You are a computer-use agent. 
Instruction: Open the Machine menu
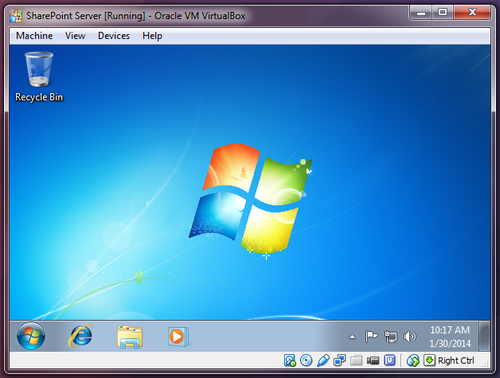34,36
